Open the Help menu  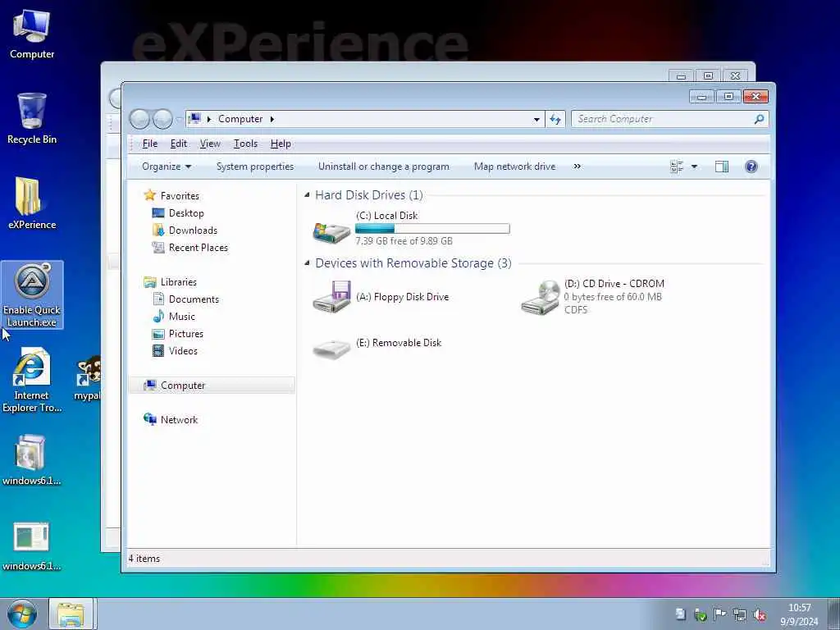tap(281, 144)
